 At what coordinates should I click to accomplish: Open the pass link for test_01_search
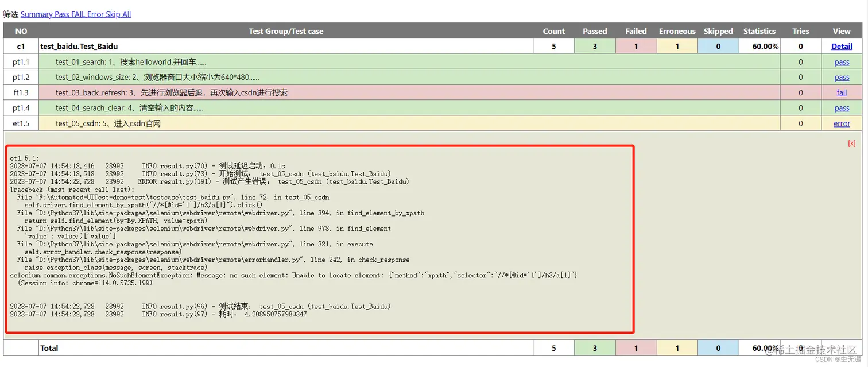tap(842, 62)
